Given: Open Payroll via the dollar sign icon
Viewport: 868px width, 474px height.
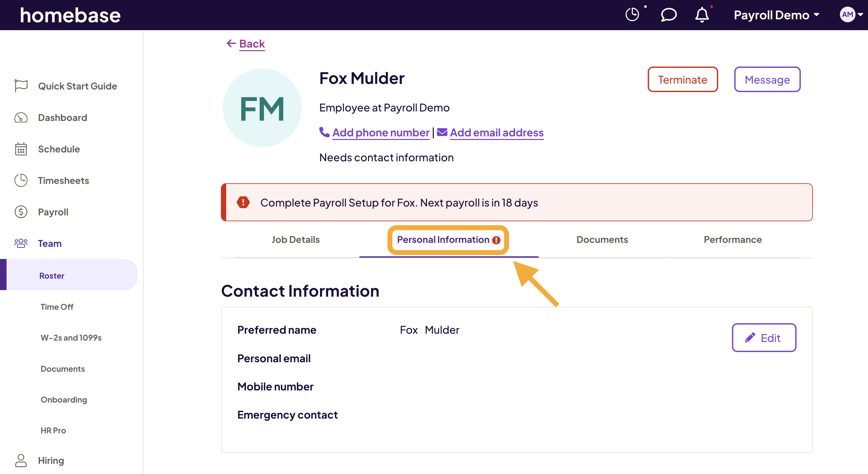Looking at the screenshot, I should [x=21, y=211].
